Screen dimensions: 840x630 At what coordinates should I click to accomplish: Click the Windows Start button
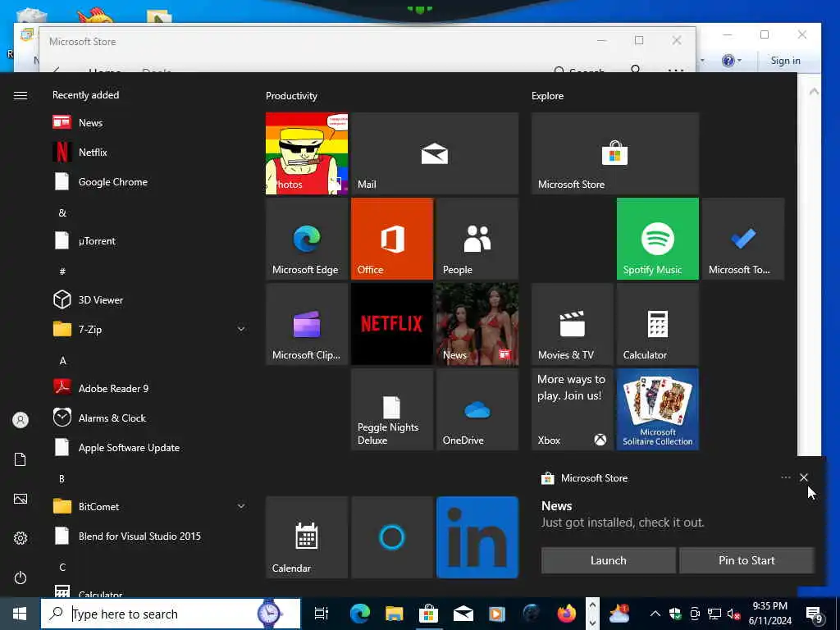(20, 614)
